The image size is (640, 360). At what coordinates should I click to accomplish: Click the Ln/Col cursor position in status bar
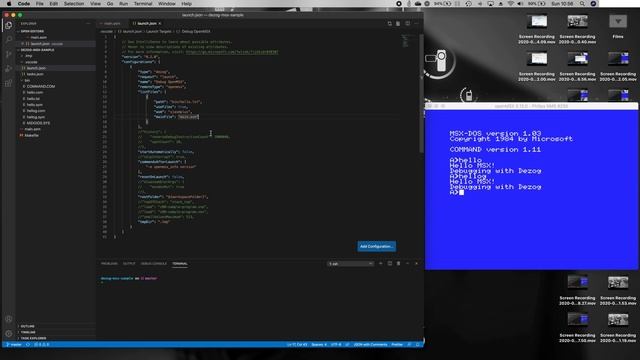(297, 344)
